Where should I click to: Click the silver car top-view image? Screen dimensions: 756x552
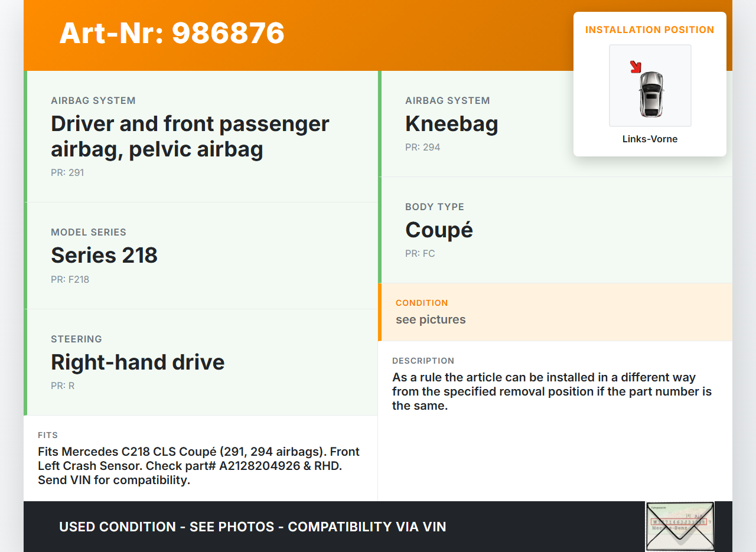pos(651,93)
